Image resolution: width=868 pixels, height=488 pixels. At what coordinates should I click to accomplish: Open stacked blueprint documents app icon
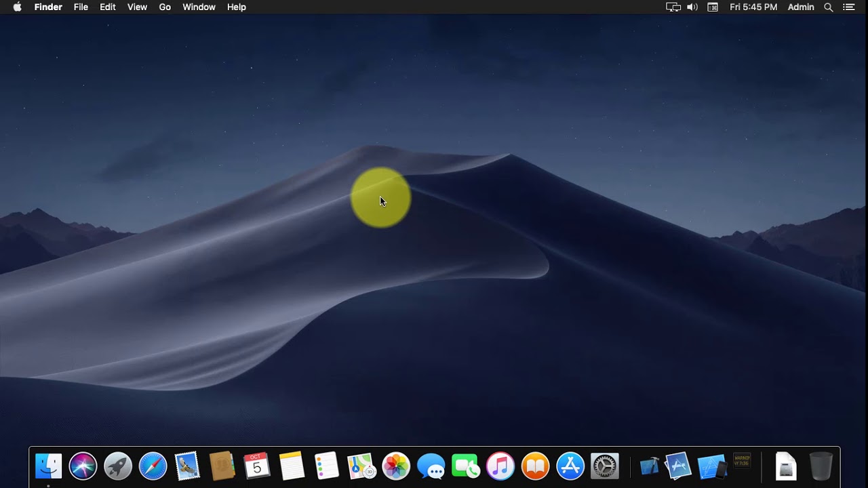[x=678, y=466]
